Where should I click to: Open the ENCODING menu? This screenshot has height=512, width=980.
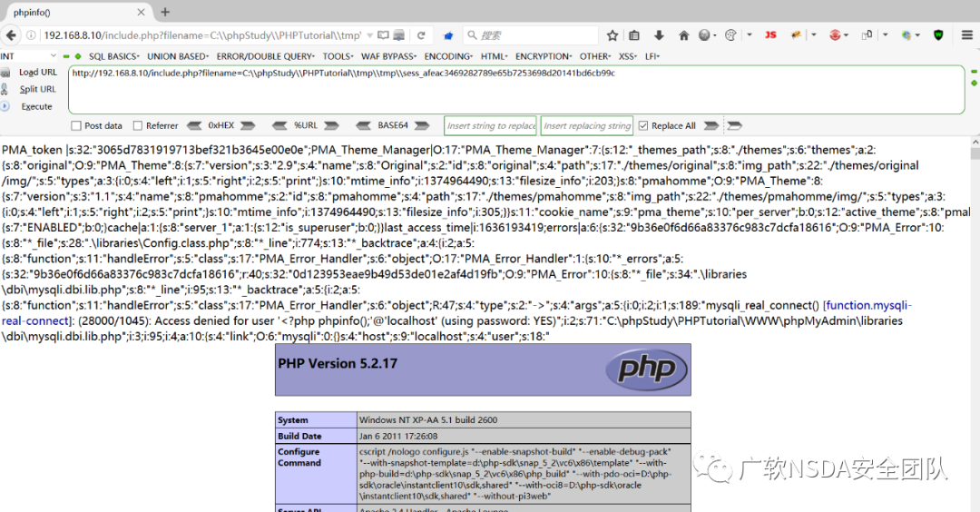[x=449, y=56]
